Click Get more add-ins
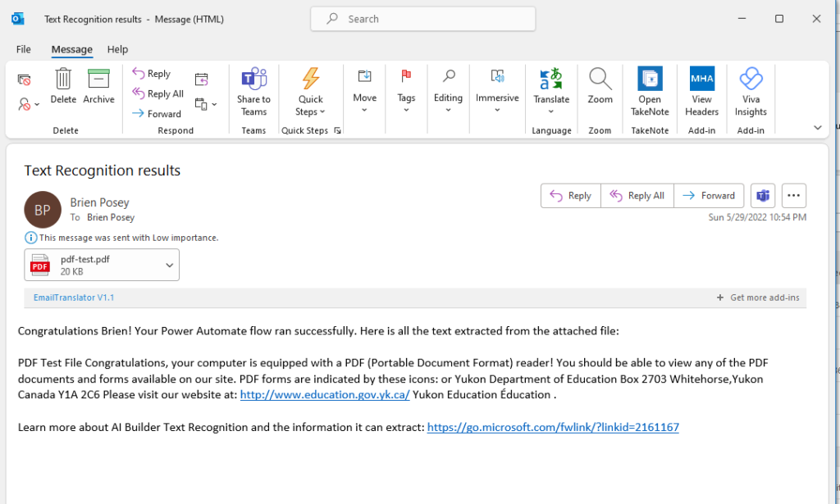 [x=758, y=297]
